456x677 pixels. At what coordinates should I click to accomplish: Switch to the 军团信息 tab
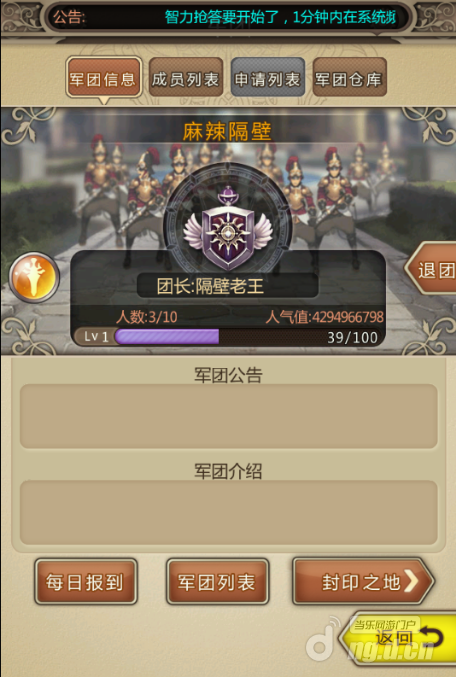point(104,79)
